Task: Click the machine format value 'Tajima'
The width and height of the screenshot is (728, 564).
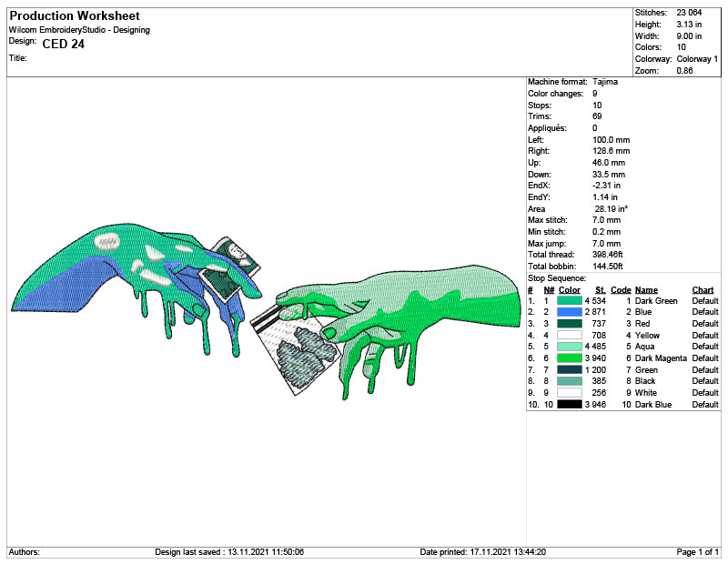Action: [605, 82]
